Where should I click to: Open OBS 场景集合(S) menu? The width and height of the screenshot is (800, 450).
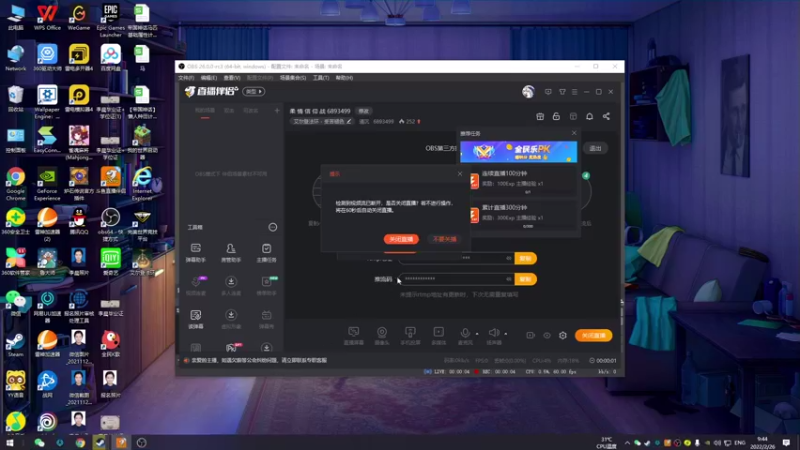coord(293,78)
